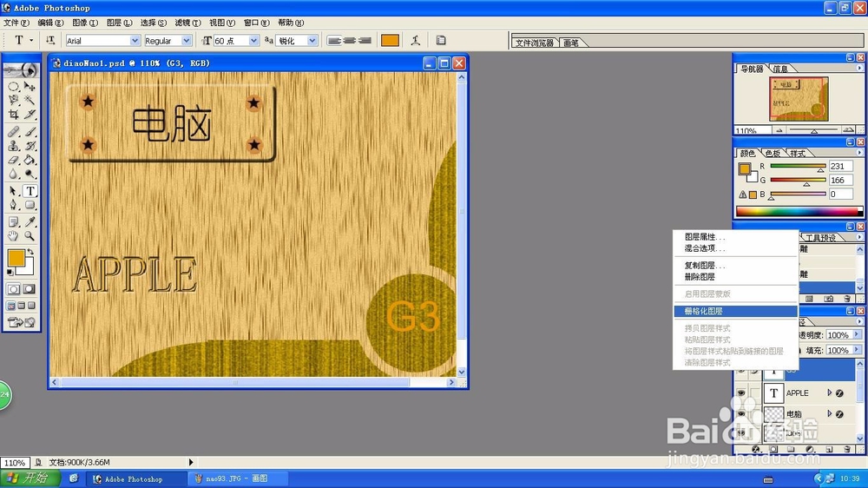Select the Polygonal Lasso tool

13,100
